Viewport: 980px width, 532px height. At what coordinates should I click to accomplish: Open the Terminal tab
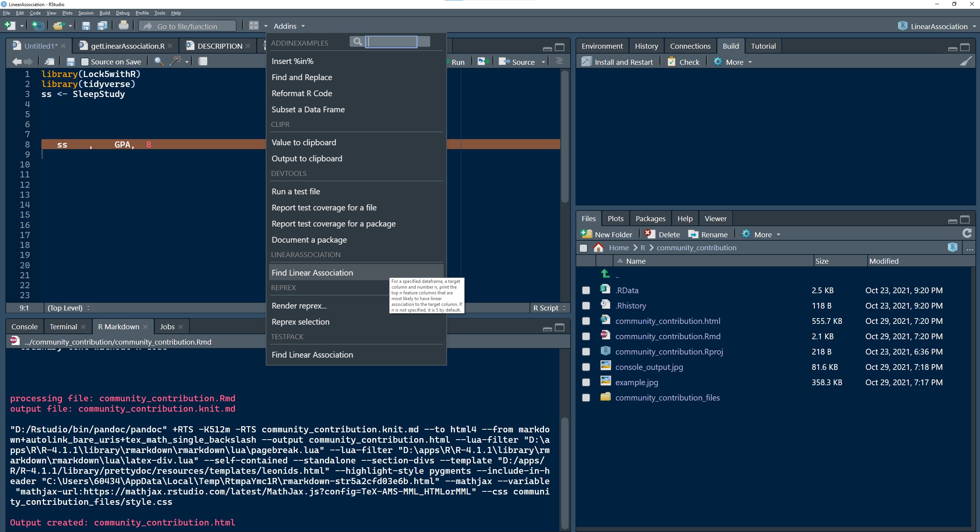[x=63, y=327]
